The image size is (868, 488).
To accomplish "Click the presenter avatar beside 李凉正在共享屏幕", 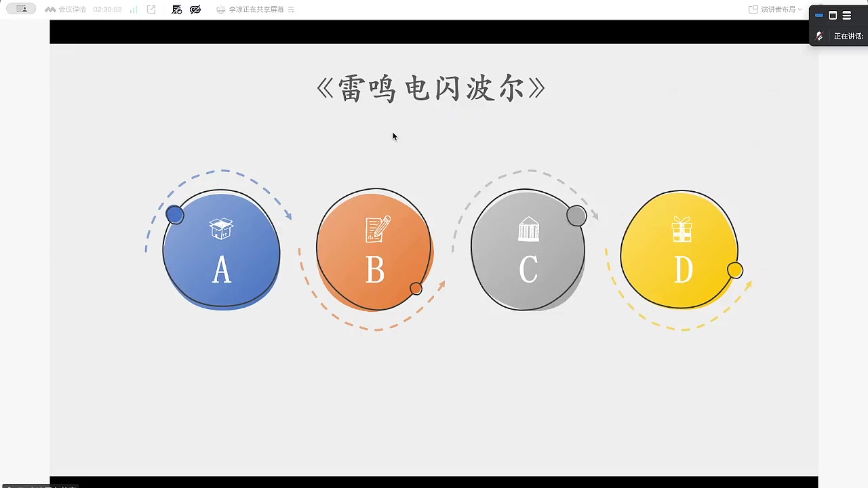I will (x=221, y=9).
